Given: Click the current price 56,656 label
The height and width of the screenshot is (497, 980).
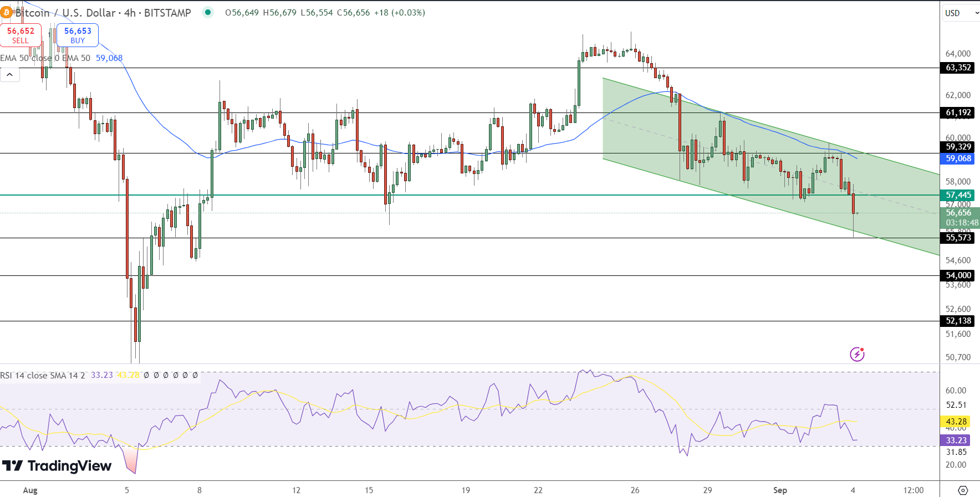Looking at the screenshot, I should [958, 213].
